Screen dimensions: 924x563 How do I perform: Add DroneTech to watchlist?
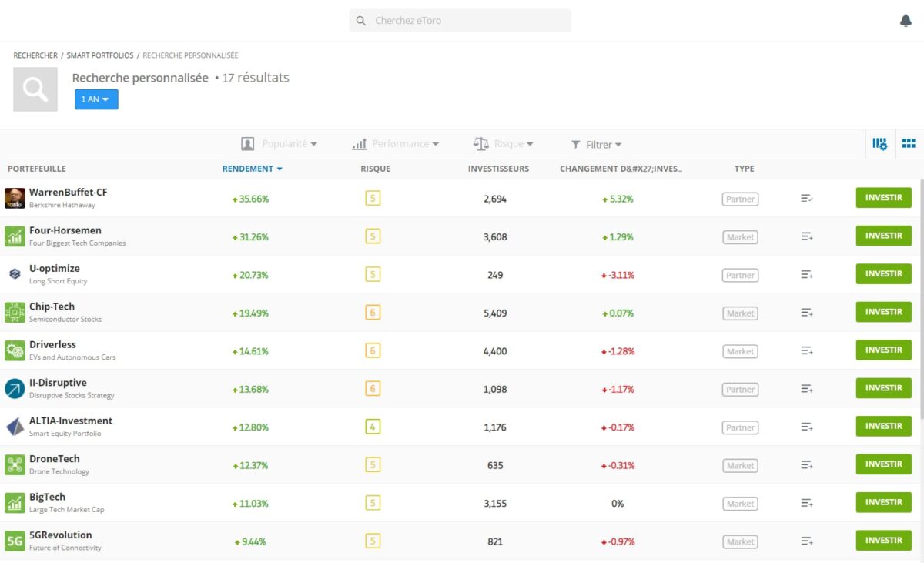tap(807, 465)
